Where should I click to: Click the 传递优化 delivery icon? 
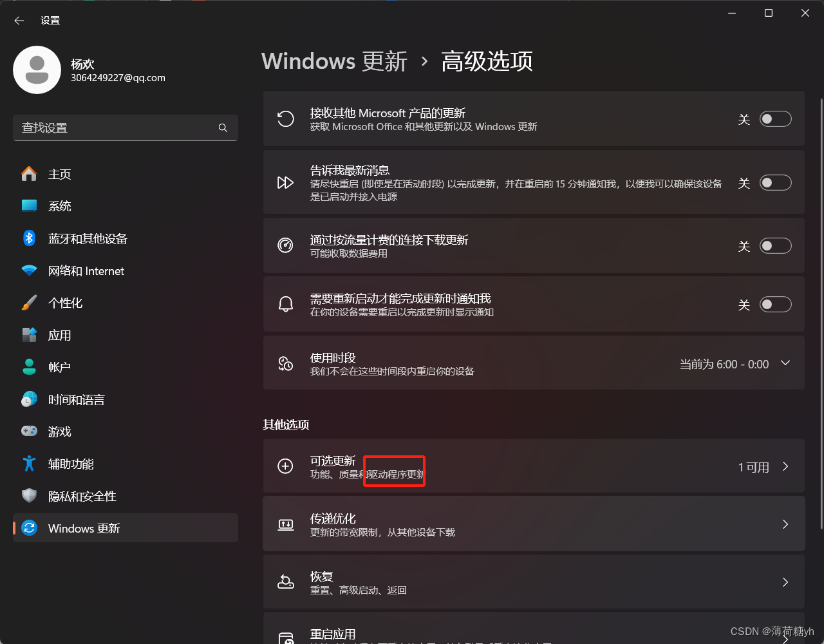click(285, 524)
